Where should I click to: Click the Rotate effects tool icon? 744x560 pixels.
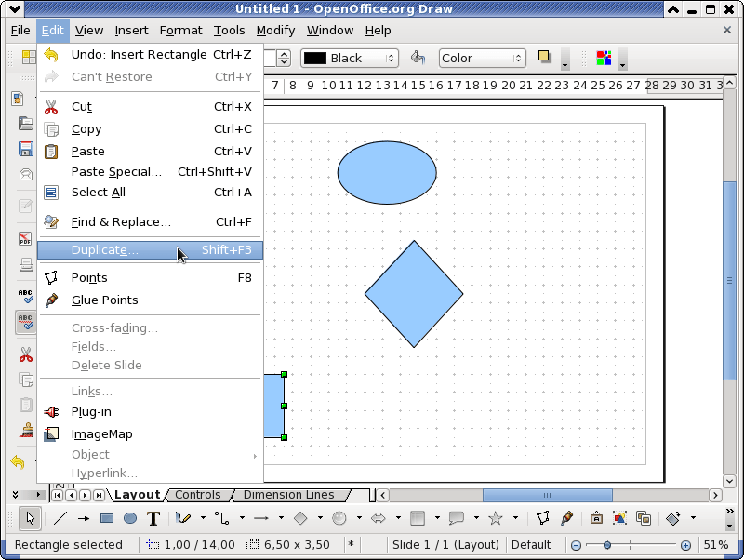(x=673, y=518)
